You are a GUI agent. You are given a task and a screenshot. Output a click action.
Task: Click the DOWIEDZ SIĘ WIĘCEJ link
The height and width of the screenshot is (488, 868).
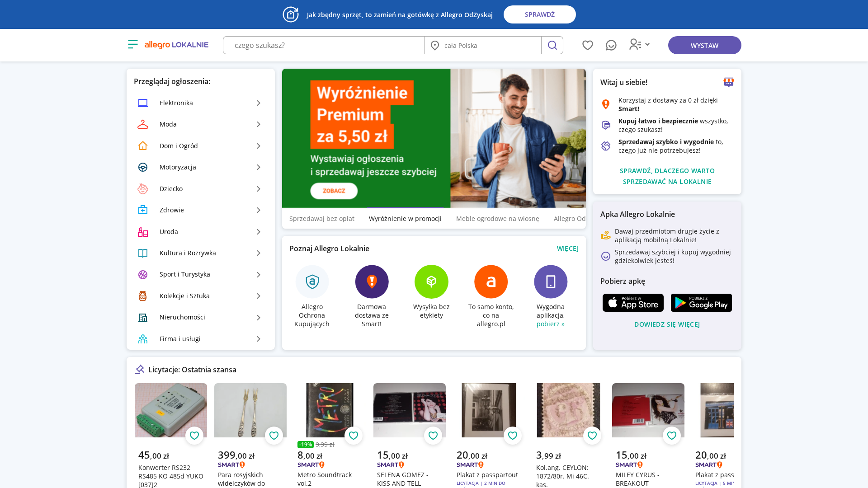pyautogui.click(x=667, y=324)
